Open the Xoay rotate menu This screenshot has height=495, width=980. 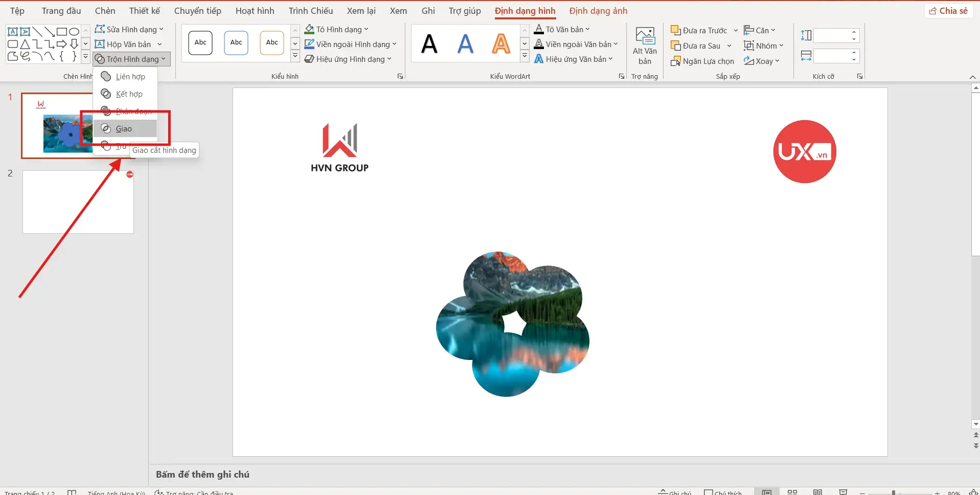click(x=762, y=61)
